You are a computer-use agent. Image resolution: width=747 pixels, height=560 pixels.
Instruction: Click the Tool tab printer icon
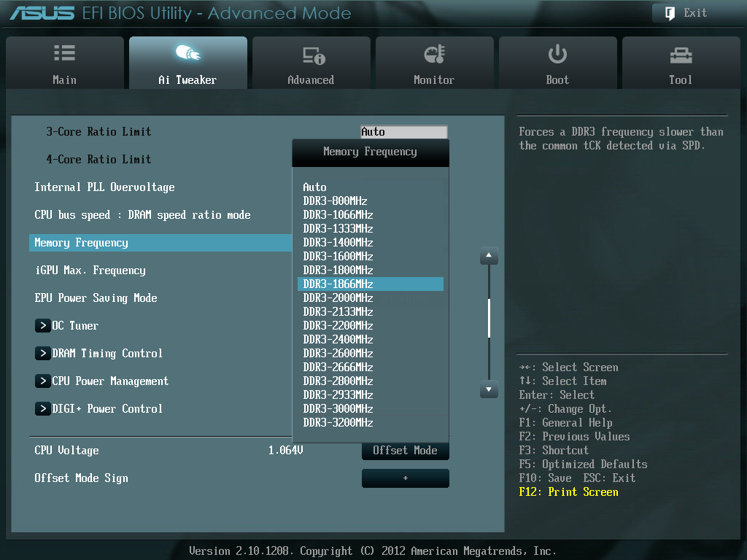tap(681, 55)
